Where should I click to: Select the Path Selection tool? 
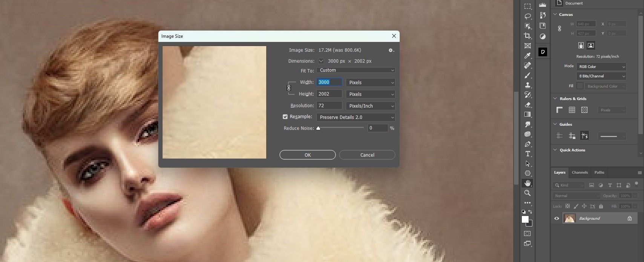coord(527,163)
